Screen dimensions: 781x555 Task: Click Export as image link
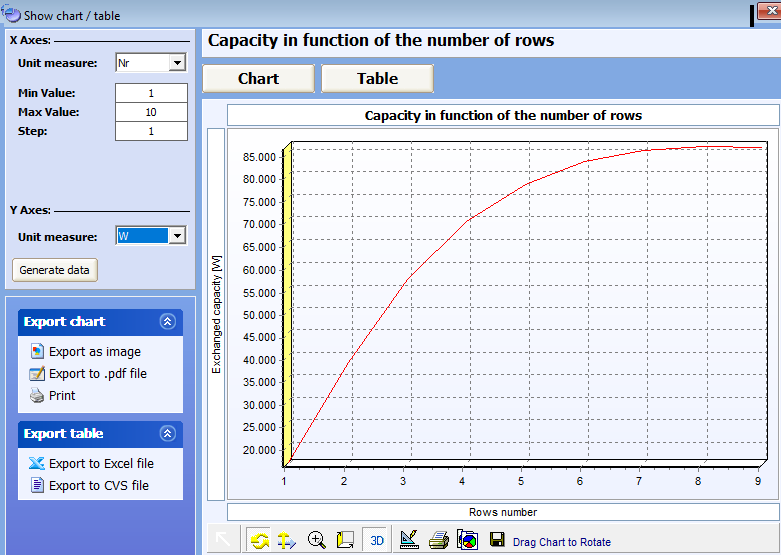[95, 352]
